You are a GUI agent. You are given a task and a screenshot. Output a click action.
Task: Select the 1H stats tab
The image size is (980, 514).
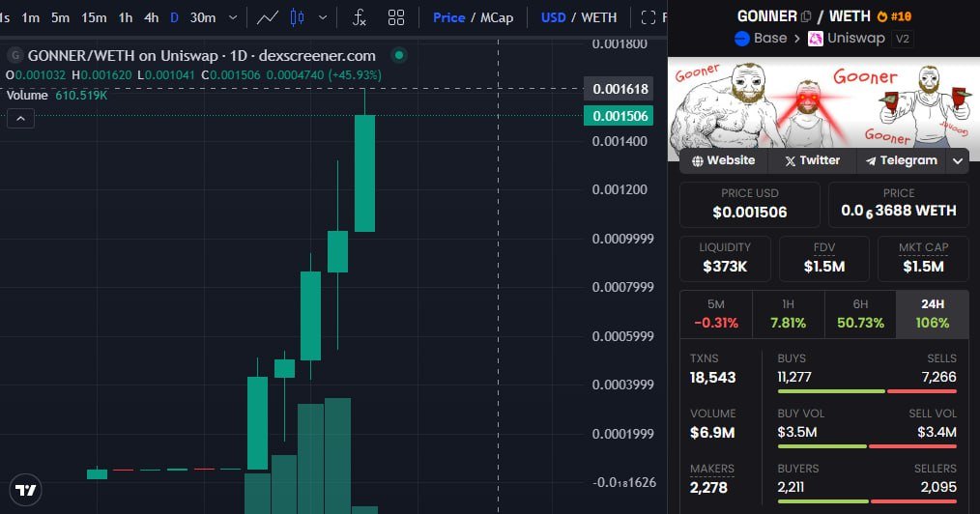click(x=788, y=314)
